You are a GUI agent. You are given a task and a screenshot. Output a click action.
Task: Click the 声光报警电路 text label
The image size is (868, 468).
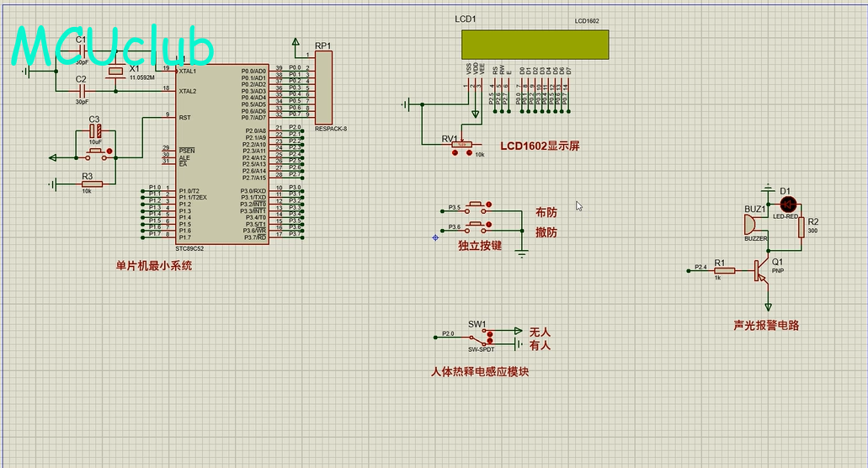click(x=766, y=326)
